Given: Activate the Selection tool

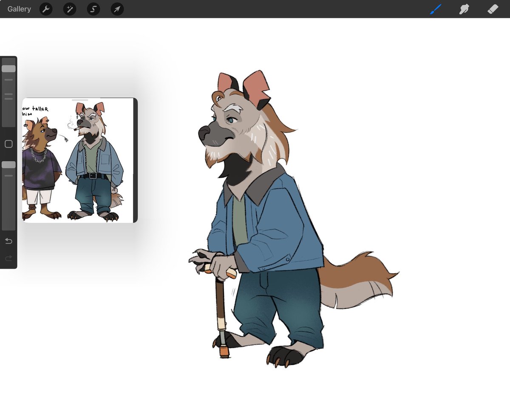Looking at the screenshot, I should click(x=93, y=9).
